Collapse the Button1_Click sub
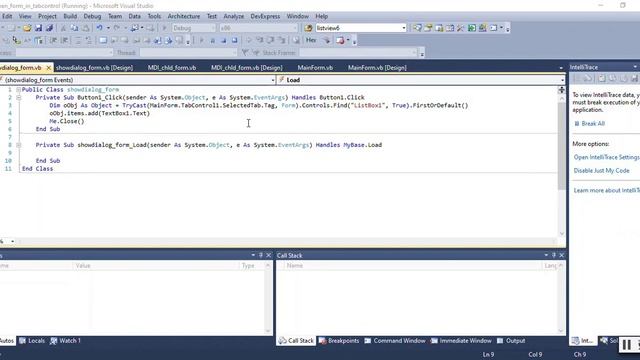This screenshot has width=640, height=360. [x=18, y=98]
